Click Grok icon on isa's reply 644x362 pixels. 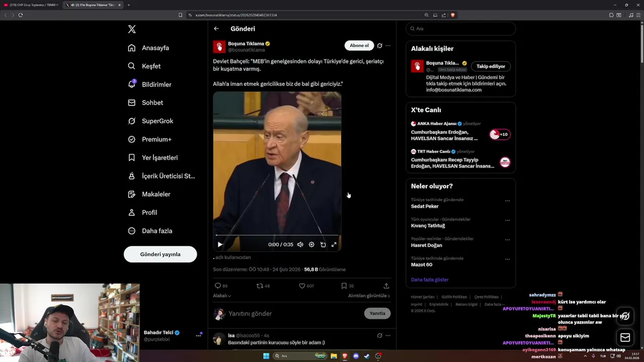click(380, 335)
